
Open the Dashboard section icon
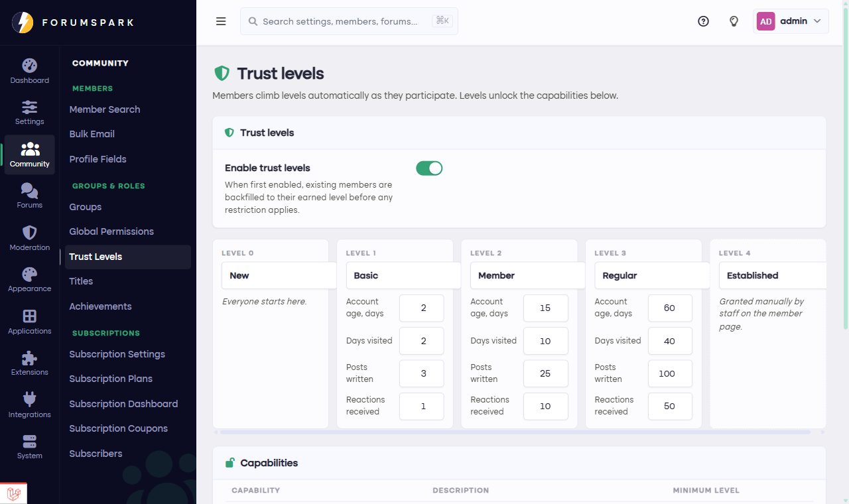click(x=29, y=66)
